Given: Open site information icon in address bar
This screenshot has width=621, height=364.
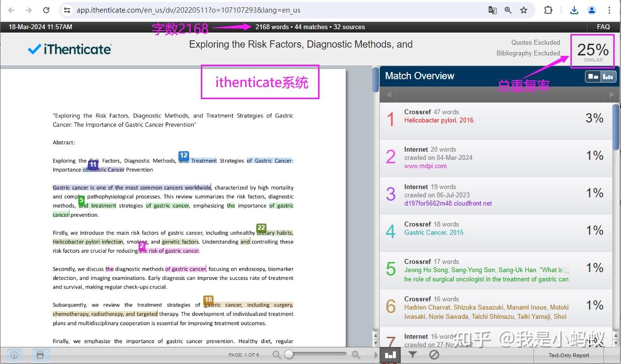Looking at the screenshot, I should coord(67,10).
